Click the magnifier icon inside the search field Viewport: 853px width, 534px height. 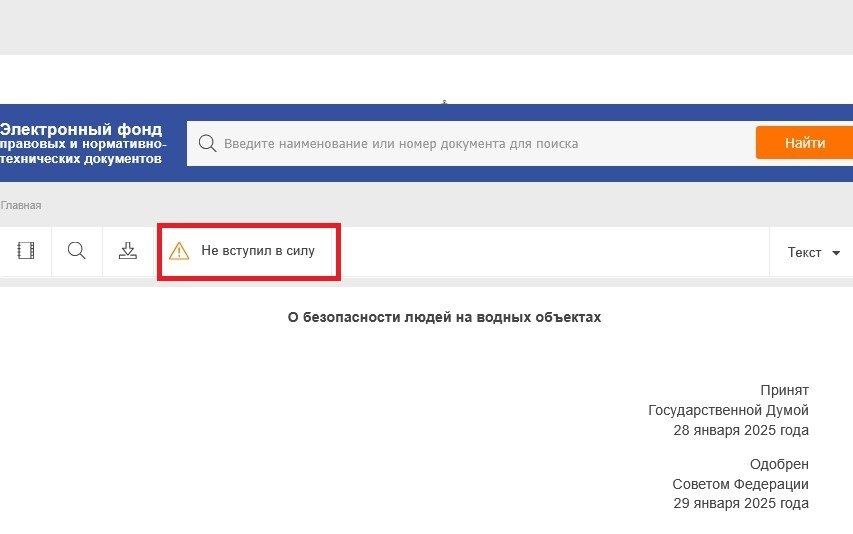pos(207,143)
